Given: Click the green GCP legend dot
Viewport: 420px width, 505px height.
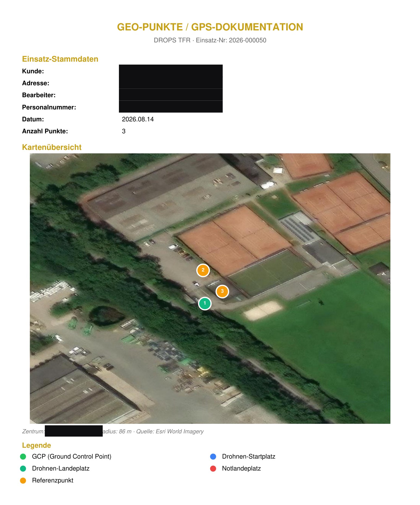Looking at the screenshot, I should 23,457.
